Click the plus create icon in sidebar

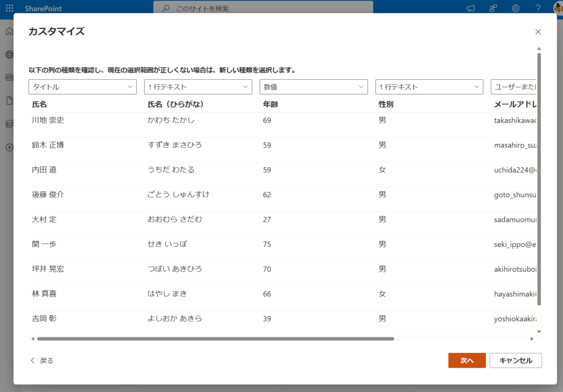10,147
